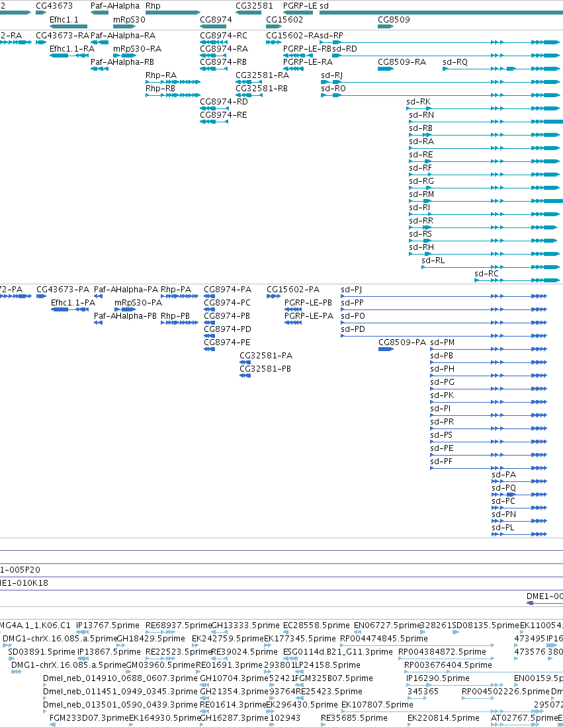
Task: Click protein CG43673-PA
Action: (x=63, y=290)
